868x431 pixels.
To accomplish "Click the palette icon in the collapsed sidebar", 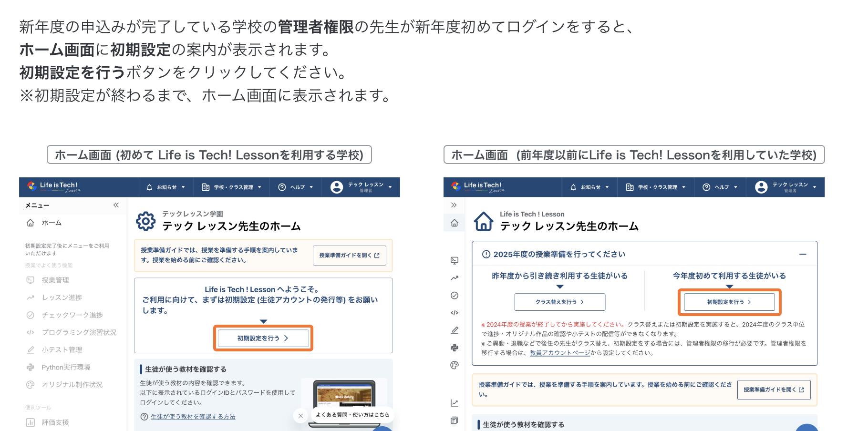I will point(455,365).
